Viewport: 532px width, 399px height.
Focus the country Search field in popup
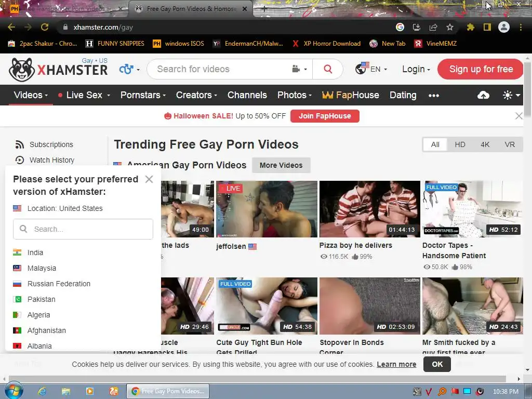tap(83, 229)
